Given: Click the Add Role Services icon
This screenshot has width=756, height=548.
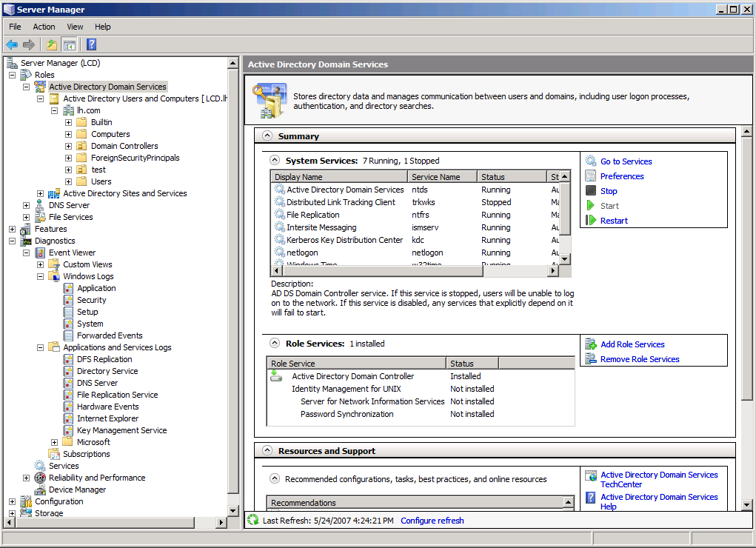Looking at the screenshot, I should (591, 344).
